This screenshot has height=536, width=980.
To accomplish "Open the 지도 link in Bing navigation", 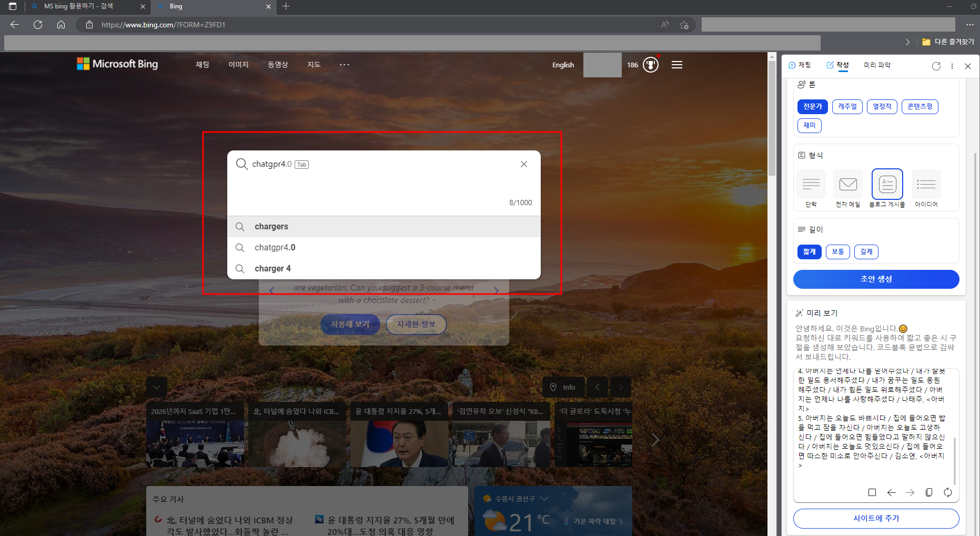I will [314, 65].
